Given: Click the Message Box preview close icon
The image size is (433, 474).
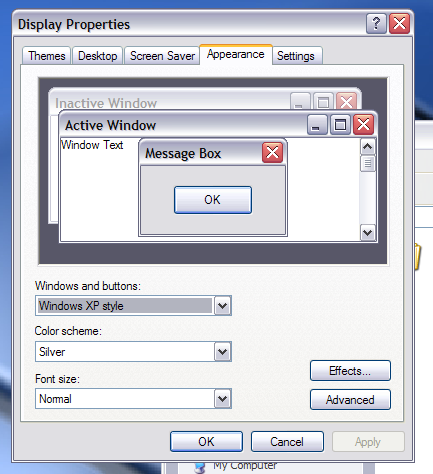Looking at the screenshot, I should 273,153.
